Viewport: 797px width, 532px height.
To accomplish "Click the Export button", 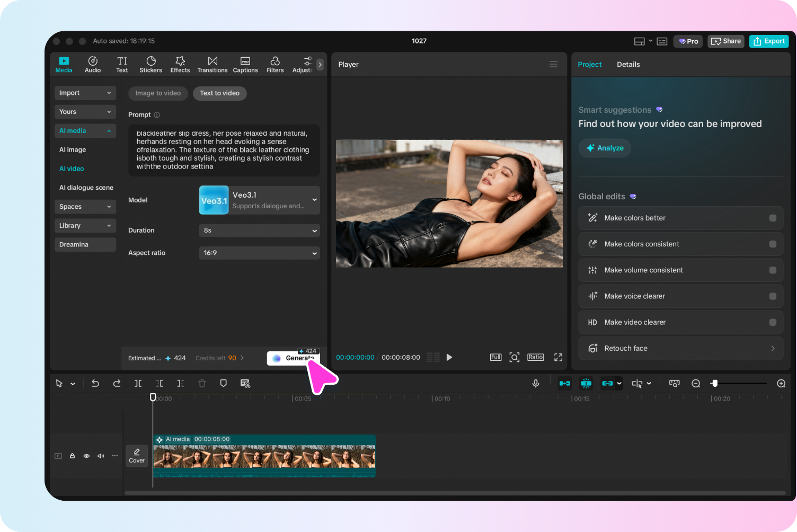I will (x=769, y=41).
